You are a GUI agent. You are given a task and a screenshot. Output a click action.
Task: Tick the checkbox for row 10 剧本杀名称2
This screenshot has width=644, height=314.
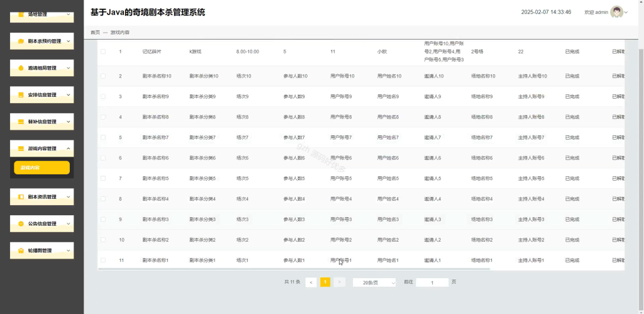coord(103,240)
